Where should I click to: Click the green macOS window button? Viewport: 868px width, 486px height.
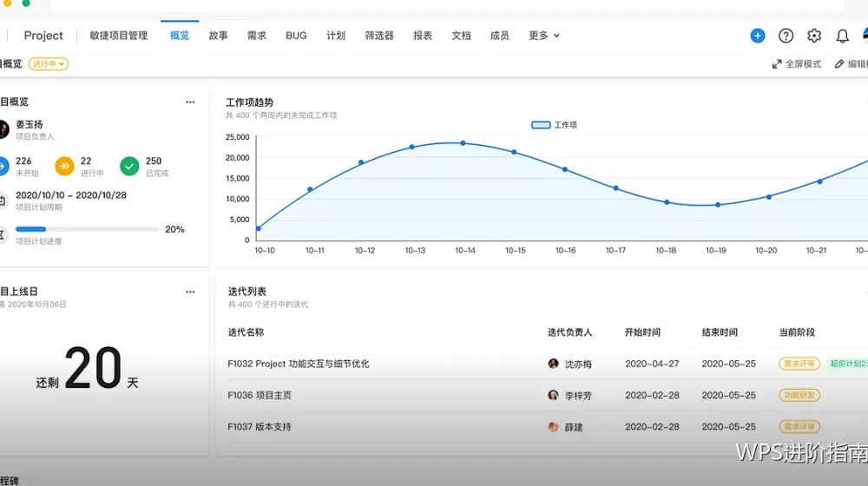26,3
